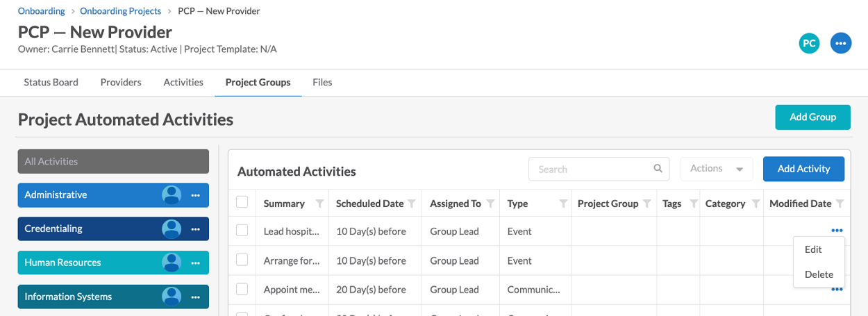Switch to the Project Groups tab

point(258,82)
